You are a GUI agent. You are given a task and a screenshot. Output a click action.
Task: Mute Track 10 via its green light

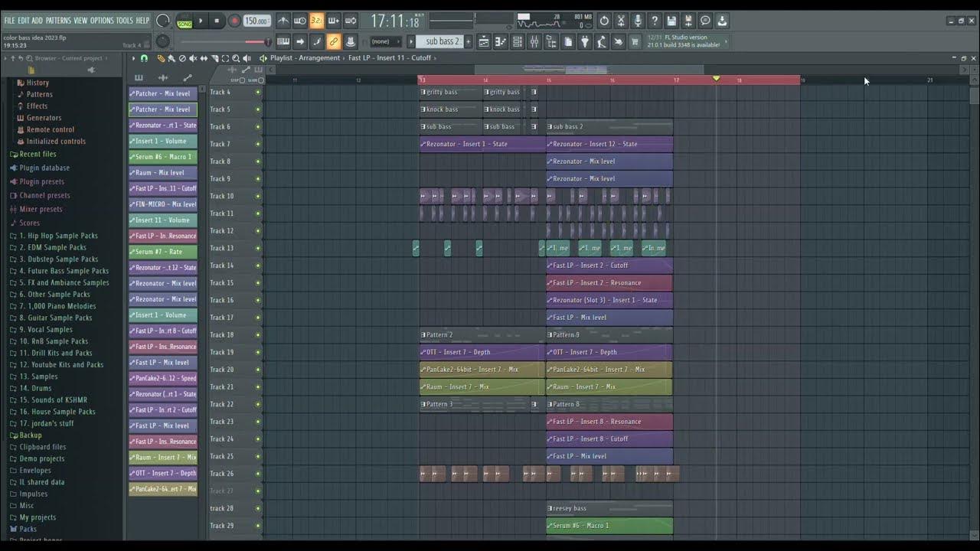click(x=258, y=196)
